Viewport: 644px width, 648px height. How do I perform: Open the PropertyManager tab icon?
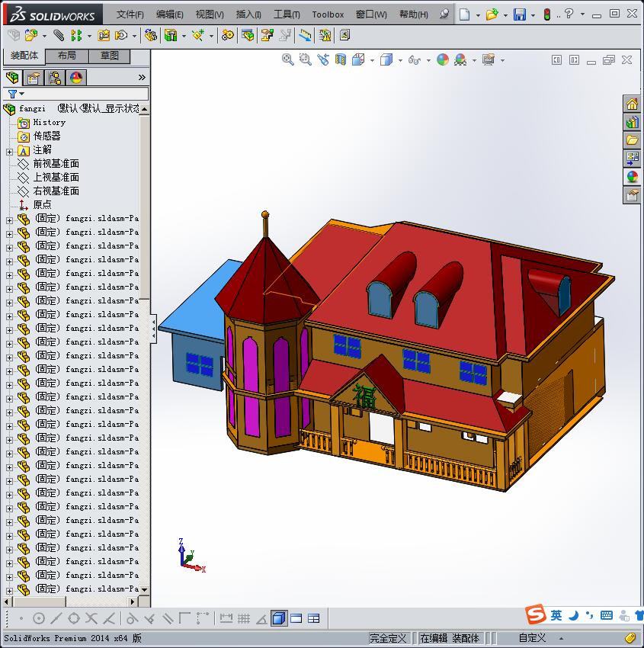tap(33, 77)
